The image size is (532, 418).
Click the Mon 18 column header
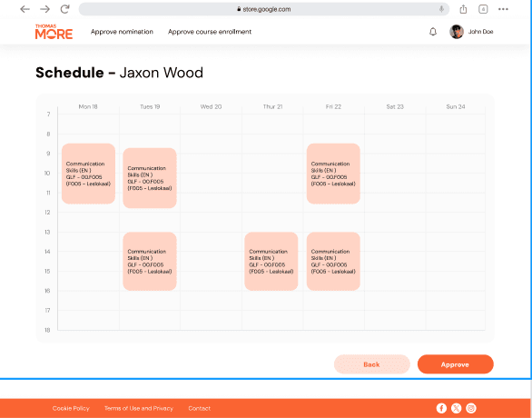(x=88, y=106)
